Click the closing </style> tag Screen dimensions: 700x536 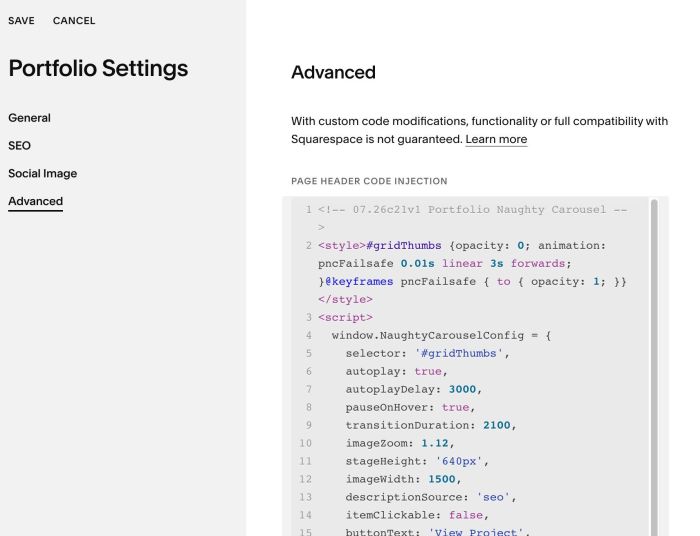click(345, 299)
